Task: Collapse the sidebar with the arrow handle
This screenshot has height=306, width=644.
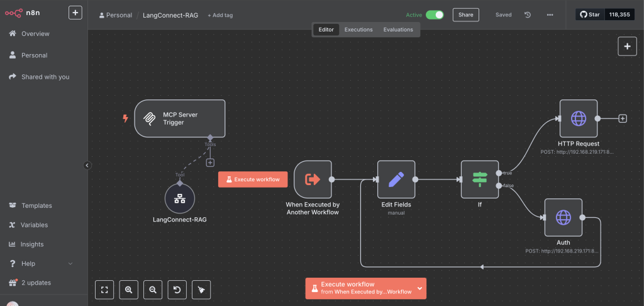Action: 87,166
